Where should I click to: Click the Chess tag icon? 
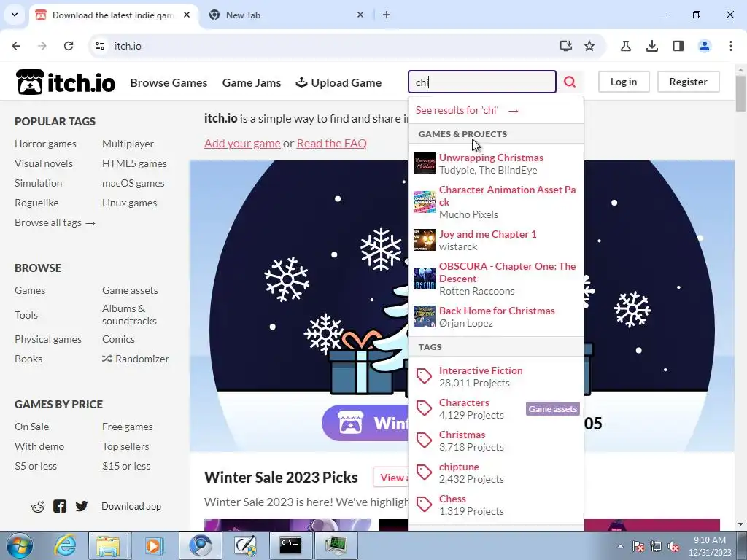coord(424,505)
